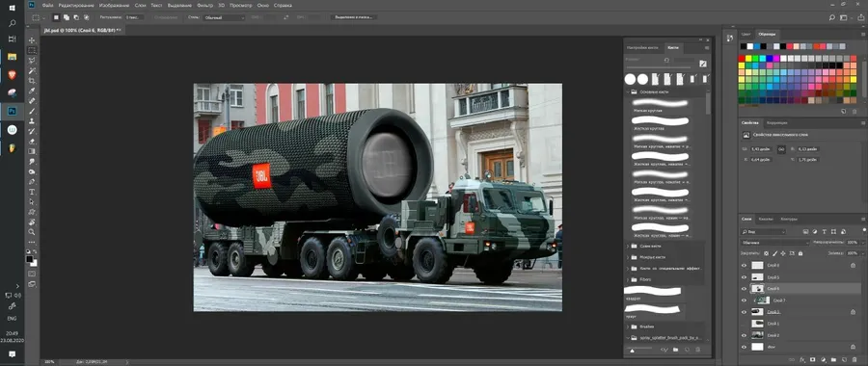Click the fx layer style icon
868x366 pixels.
click(x=802, y=359)
